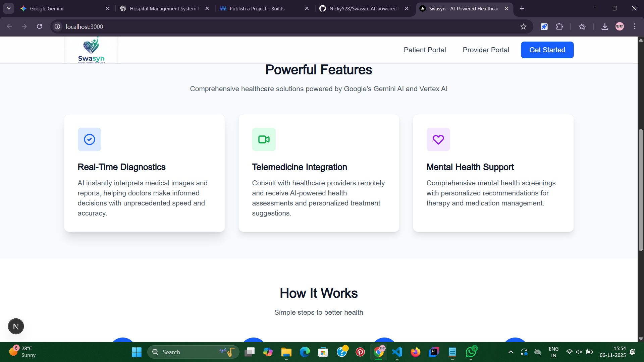Click the Telemedicine video camera icon
Screen dimensions: 644x362
point(264,139)
